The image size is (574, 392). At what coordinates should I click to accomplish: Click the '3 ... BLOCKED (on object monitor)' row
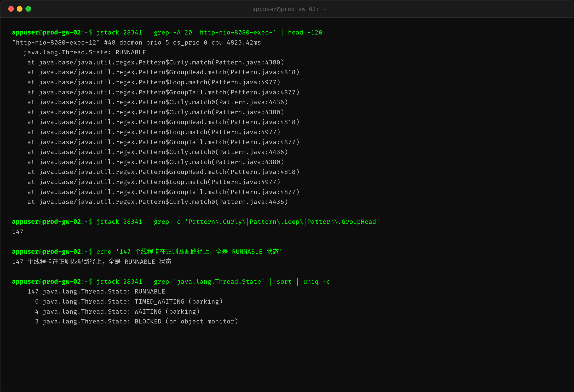(136, 321)
